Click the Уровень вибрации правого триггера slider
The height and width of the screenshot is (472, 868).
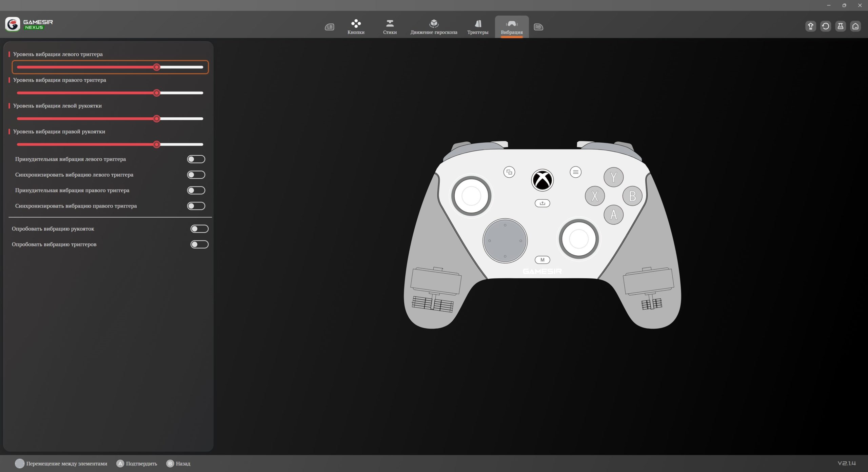coord(110,93)
